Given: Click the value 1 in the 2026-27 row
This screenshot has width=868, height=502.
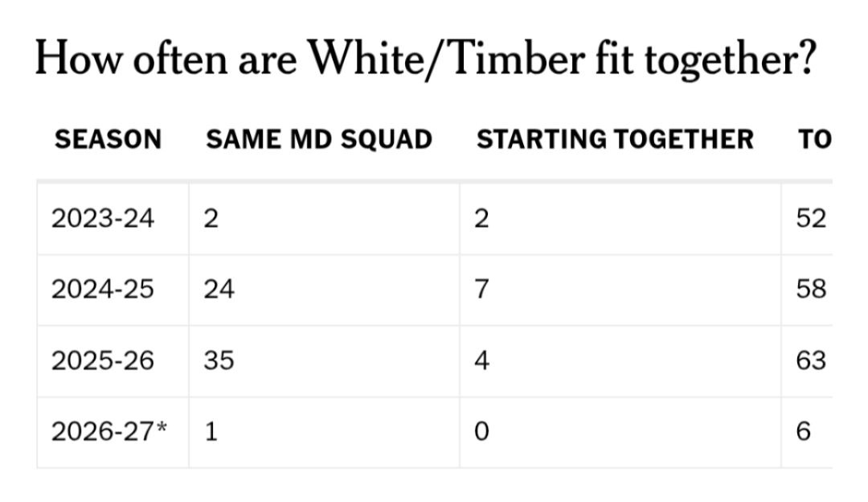Looking at the screenshot, I should (x=211, y=432).
